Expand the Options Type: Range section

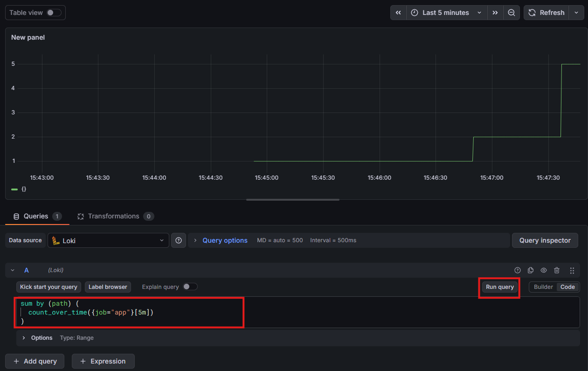click(298, 338)
